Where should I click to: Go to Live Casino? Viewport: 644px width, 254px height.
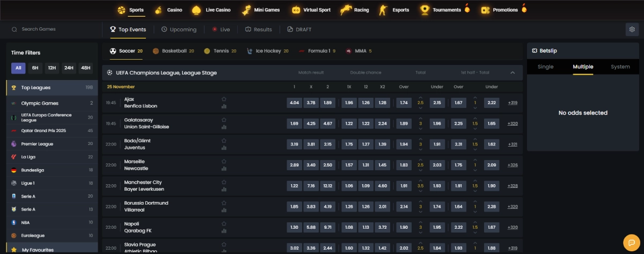(x=211, y=10)
